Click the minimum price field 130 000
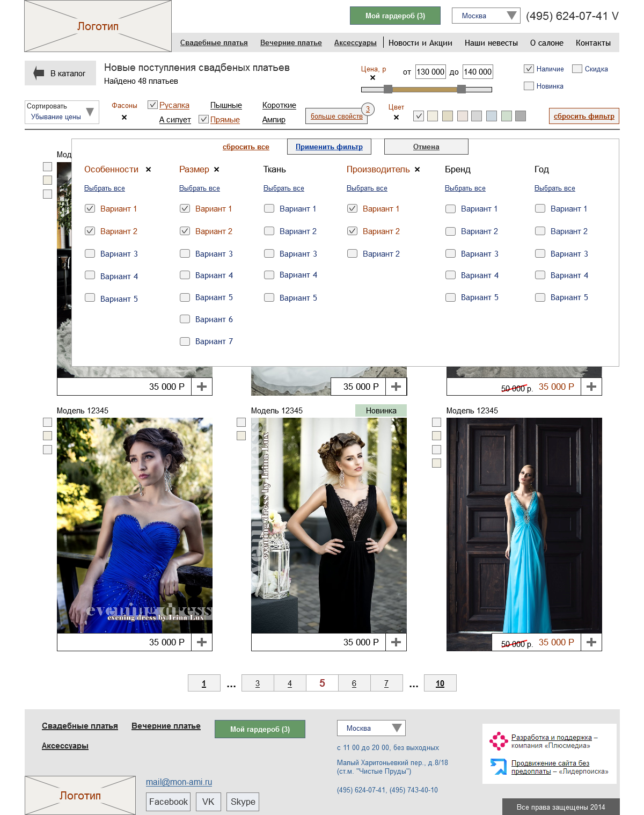Viewport: 644px width, 815px height. [x=431, y=72]
